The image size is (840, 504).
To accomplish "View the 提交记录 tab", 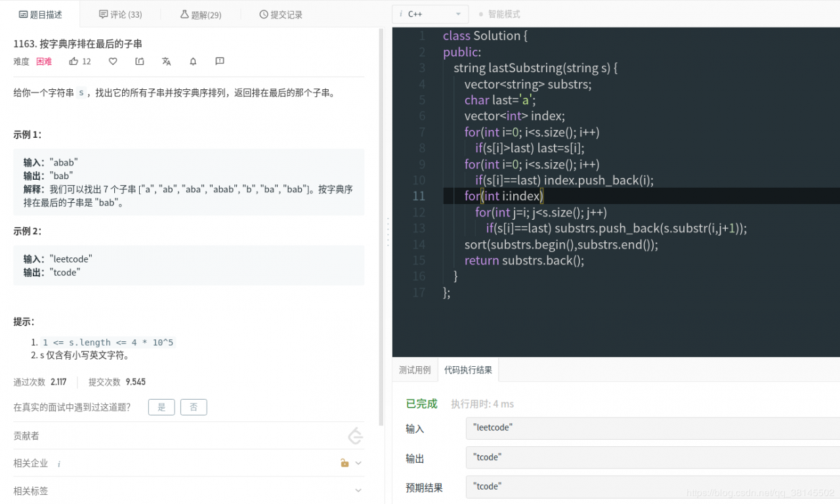I will click(x=281, y=14).
